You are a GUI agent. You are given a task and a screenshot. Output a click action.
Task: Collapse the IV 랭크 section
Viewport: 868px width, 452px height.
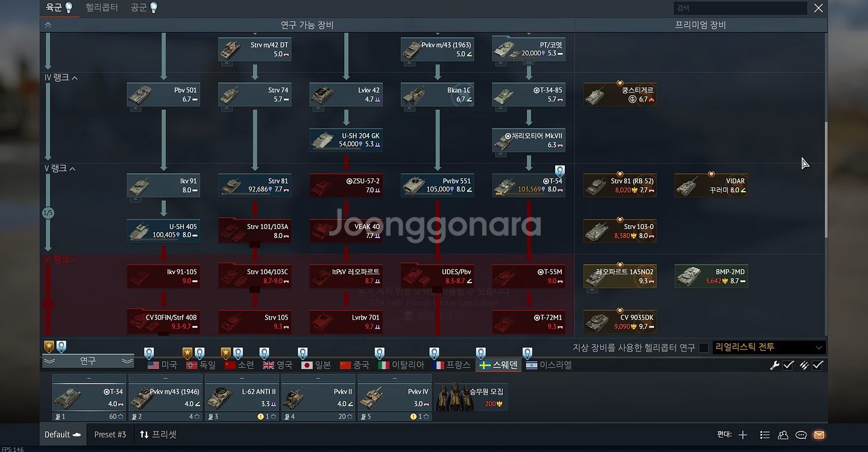pyautogui.click(x=75, y=78)
